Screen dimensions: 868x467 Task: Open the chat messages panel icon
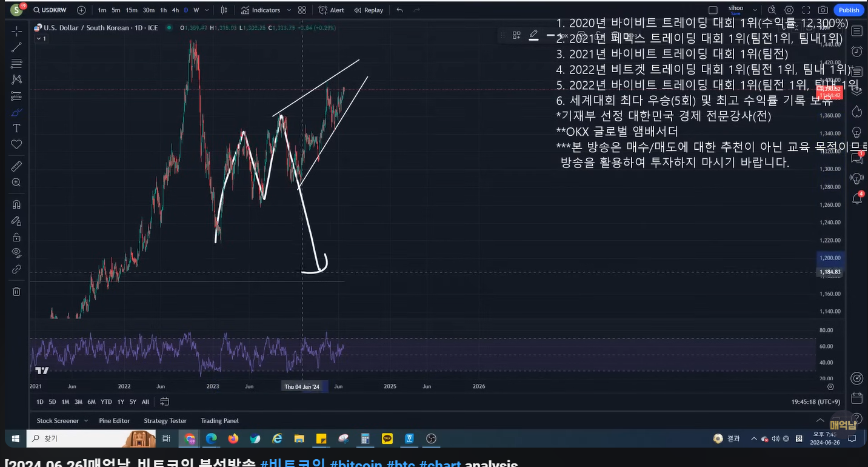(x=857, y=158)
